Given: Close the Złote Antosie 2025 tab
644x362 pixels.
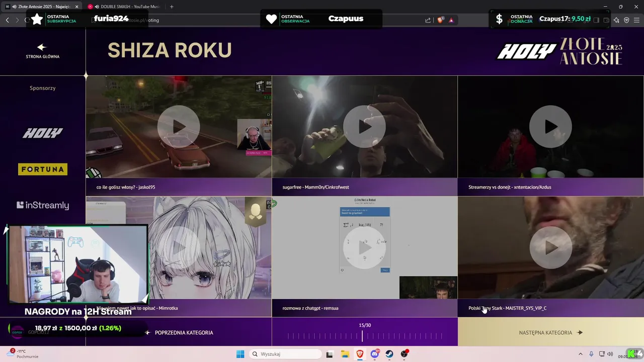Looking at the screenshot, I should 77,7.
